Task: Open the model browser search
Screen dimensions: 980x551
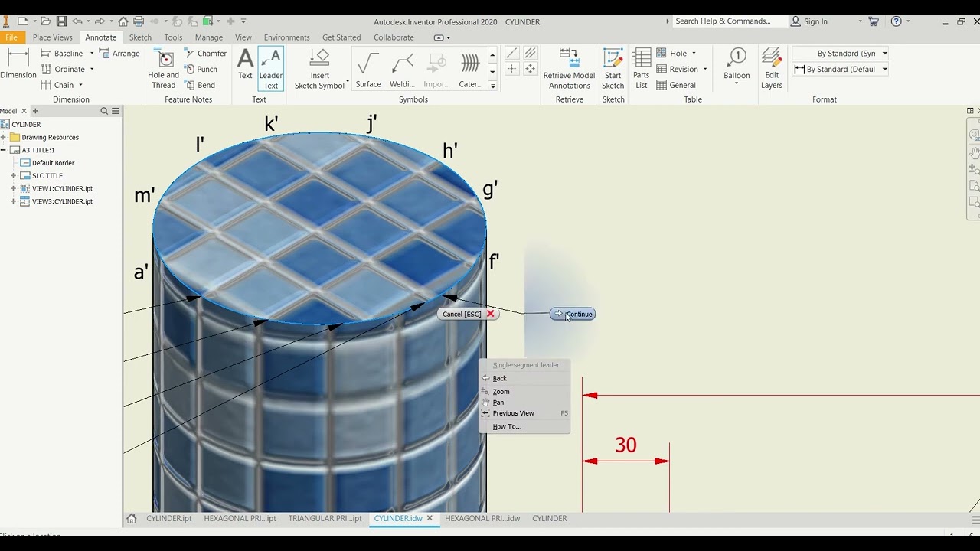Action: click(104, 111)
